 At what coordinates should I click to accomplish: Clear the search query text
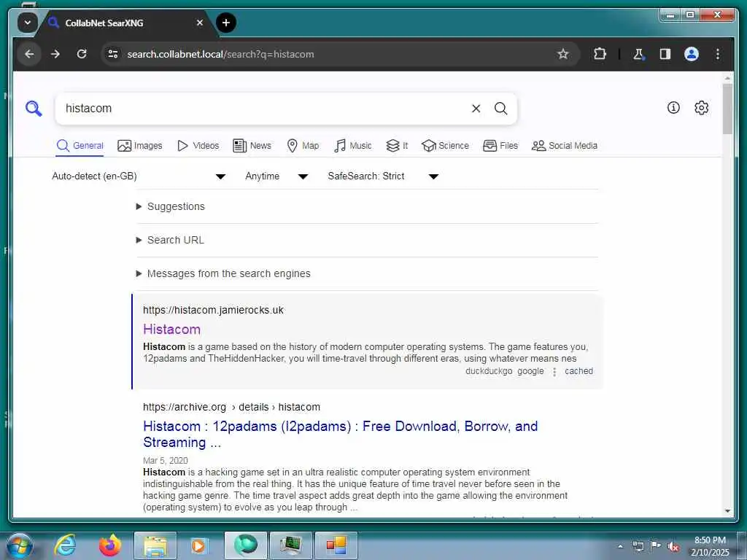pos(476,109)
